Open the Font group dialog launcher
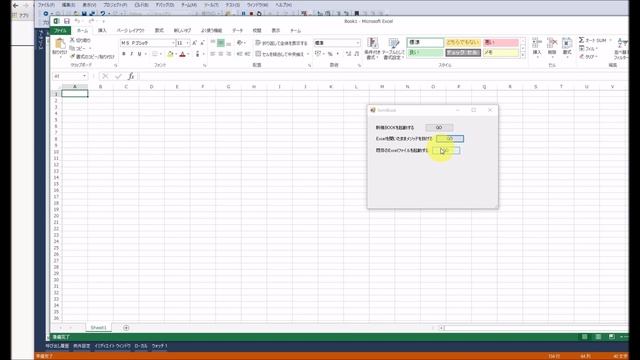Image resolution: width=640 pixels, height=360 pixels. 204,65
